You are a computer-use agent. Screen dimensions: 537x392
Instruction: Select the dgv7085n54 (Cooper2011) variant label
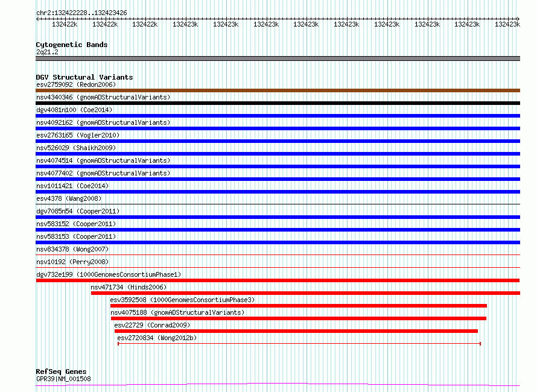click(x=78, y=211)
